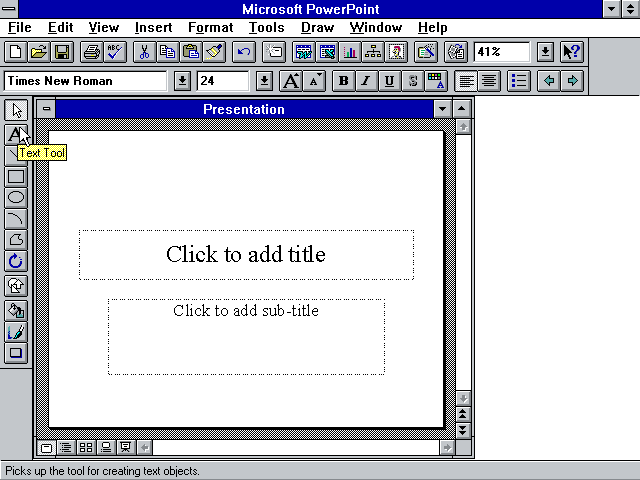Save using the floppy disk icon
Image resolution: width=640 pixels, height=480 pixels.
click(x=62, y=52)
